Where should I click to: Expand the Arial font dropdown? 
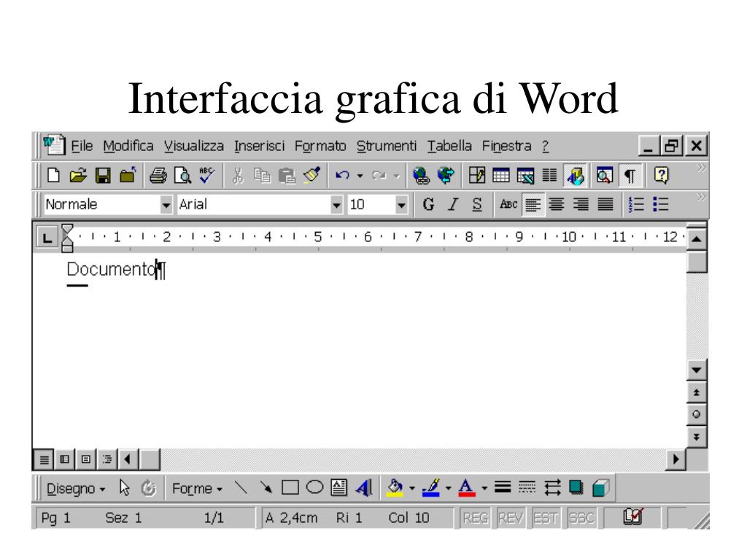pos(336,205)
